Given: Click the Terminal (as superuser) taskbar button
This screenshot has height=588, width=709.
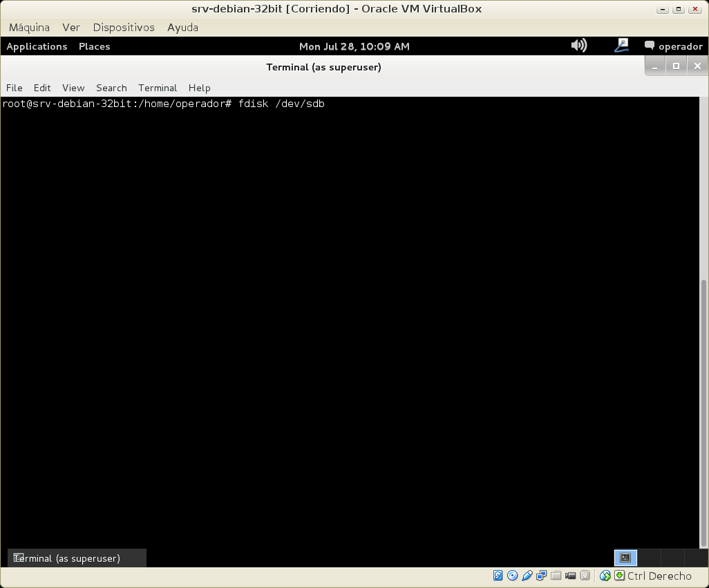Looking at the screenshot, I should click(77, 558).
